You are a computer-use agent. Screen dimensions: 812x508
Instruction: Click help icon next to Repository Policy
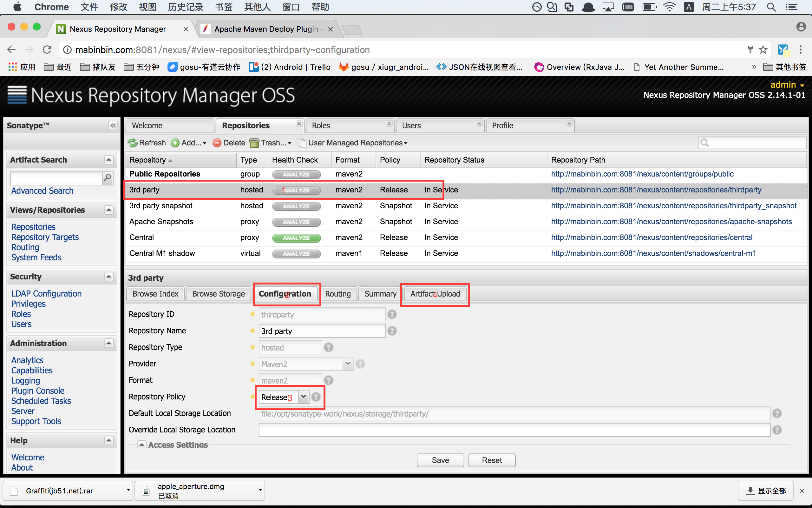[x=316, y=397]
